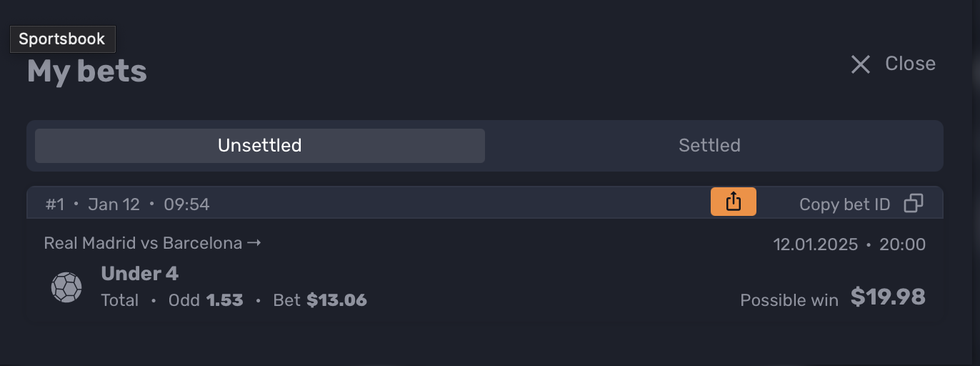Click the arrow after Real Madrid vs Barcelona
The width and height of the screenshot is (980, 366).
pos(254,243)
